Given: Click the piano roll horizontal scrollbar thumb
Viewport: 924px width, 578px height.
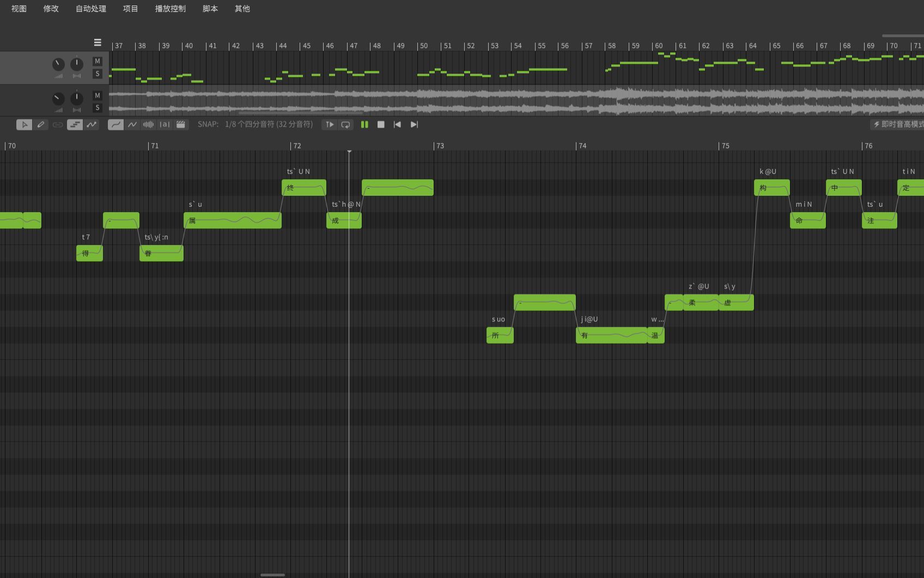Looking at the screenshot, I should pyautogui.click(x=272, y=575).
